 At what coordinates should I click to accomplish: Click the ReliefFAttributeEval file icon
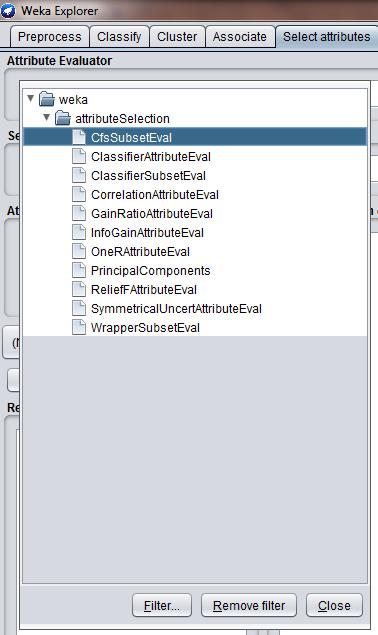[x=79, y=290]
